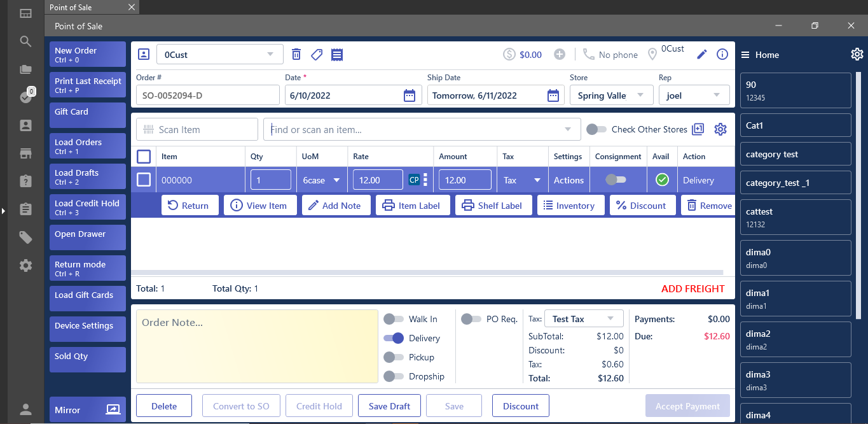Viewport: 868px width, 424px height.
Task: Click the tag icon next to customer
Action: (317, 54)
